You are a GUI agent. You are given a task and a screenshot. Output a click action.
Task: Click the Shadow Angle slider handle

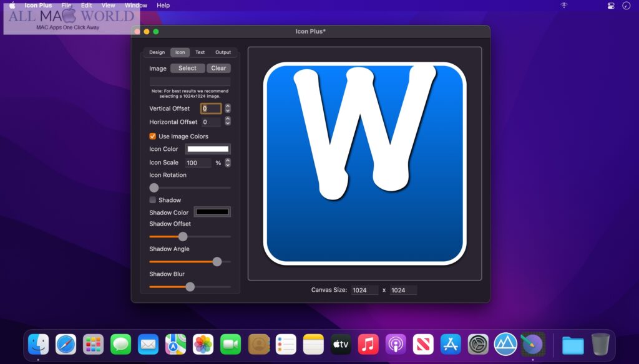coord(217,262)
